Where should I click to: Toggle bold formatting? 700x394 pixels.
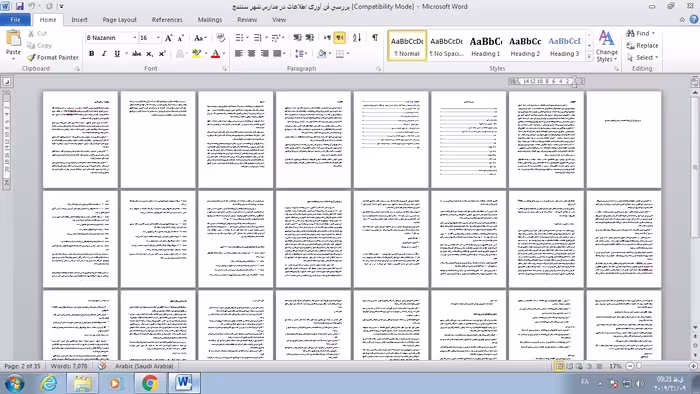(x=92, y=54)
